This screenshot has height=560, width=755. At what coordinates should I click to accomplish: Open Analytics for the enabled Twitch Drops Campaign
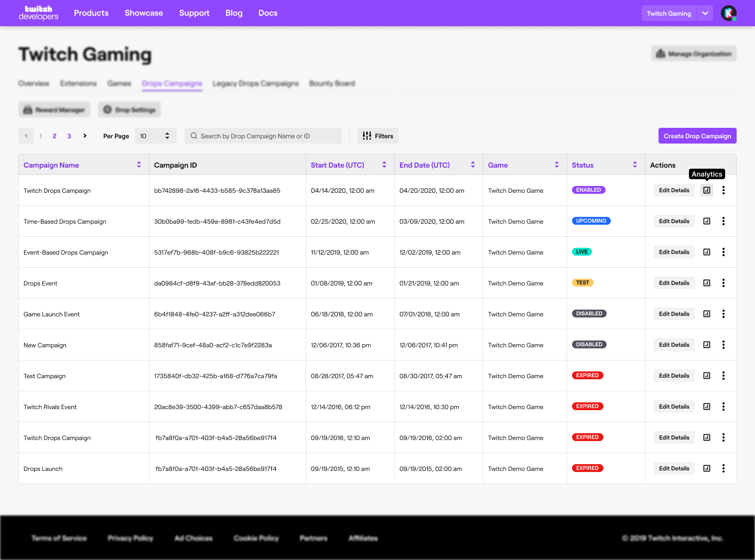coord(707,190)
